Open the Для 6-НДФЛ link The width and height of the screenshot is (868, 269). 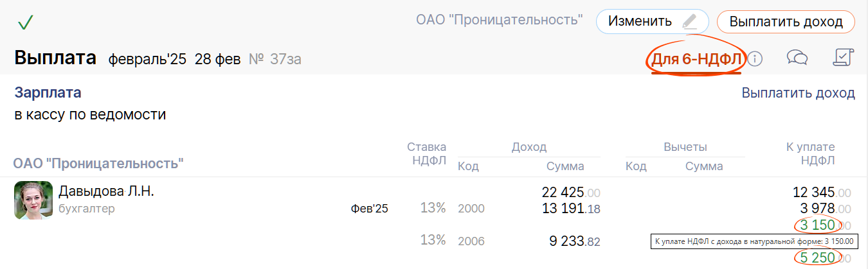697,60
